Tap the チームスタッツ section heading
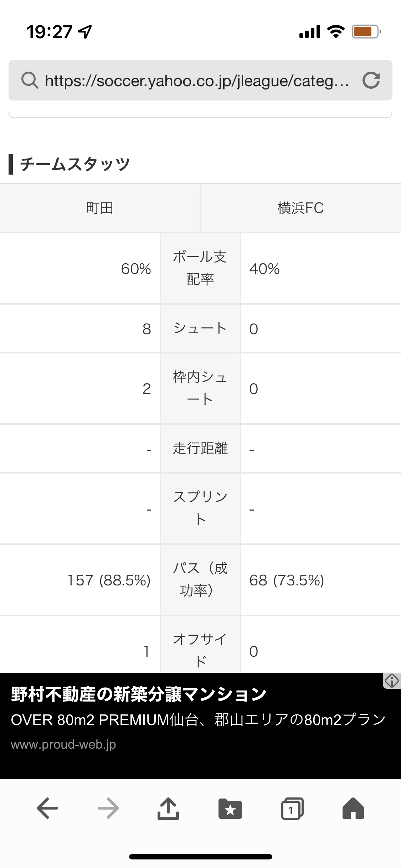The image size is (401, 868). [x=75, y=164]
